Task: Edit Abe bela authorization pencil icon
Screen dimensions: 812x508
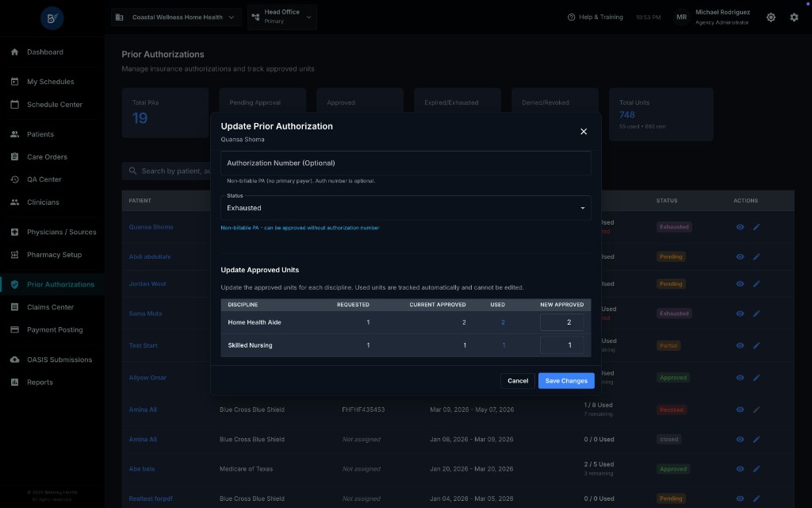Action: click(x=756, y=468)
